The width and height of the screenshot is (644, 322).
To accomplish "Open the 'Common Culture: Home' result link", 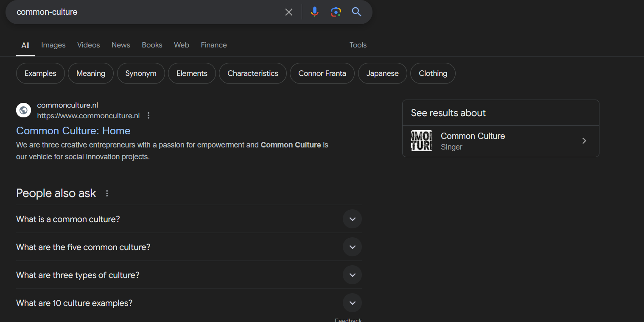I will 73,130.
